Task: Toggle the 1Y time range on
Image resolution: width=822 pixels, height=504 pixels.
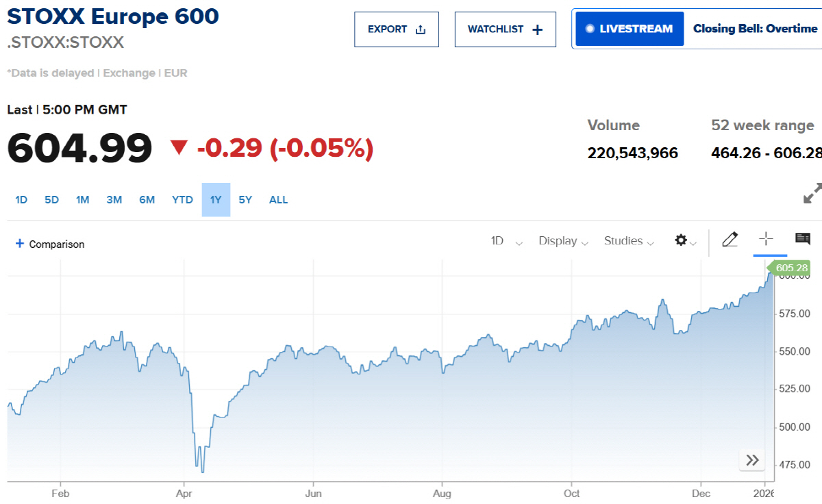Action: tap(215, 199)
